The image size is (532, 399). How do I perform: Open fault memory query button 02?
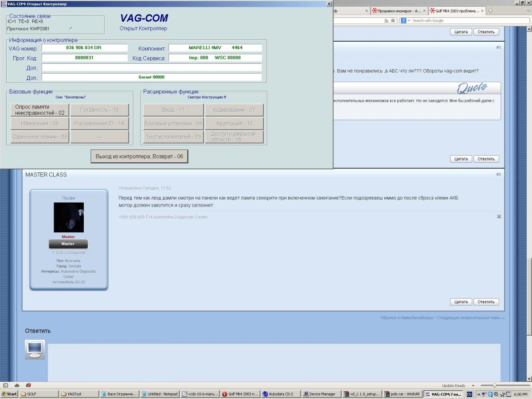click(x=40, y=110)
